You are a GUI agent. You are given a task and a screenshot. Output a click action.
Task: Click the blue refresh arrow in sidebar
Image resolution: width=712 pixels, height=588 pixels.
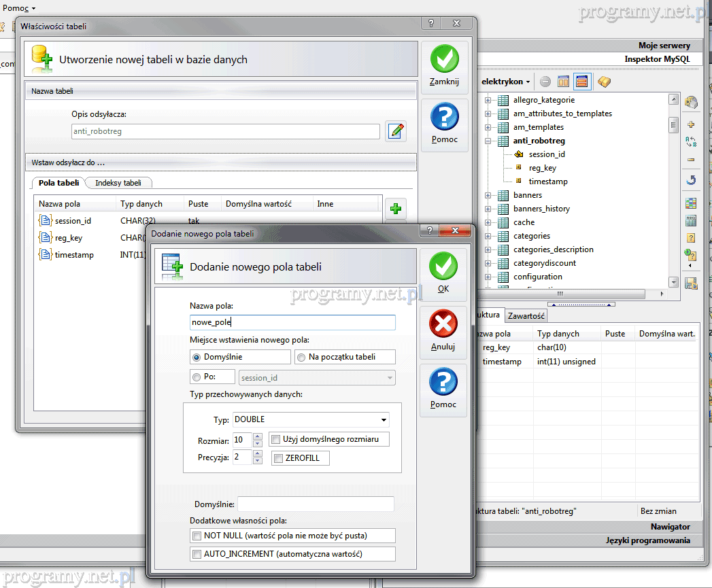[x=691, y=180]
